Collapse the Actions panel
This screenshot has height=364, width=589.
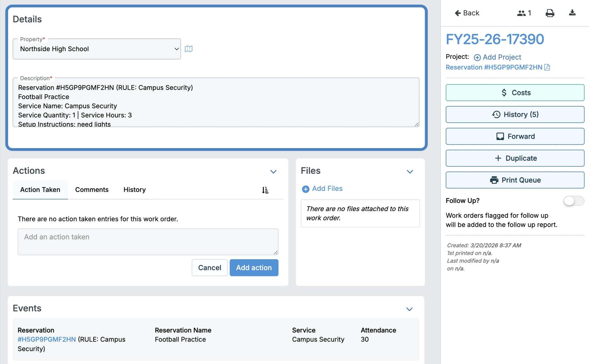pyautogui.click(x=273, y=172)
